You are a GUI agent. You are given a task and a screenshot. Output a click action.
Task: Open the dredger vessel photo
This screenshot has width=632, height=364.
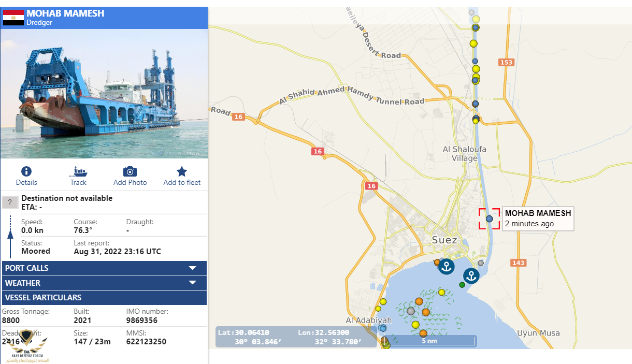click(104, 93)
